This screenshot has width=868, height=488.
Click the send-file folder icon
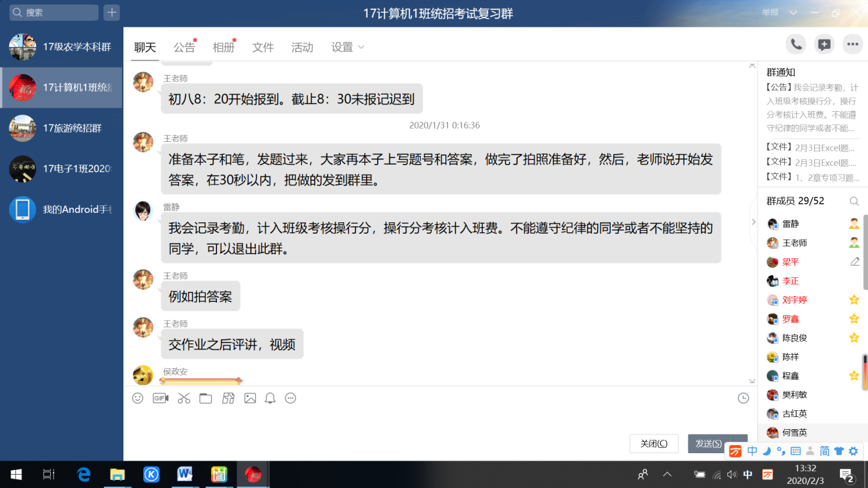(x=206, y=398)
